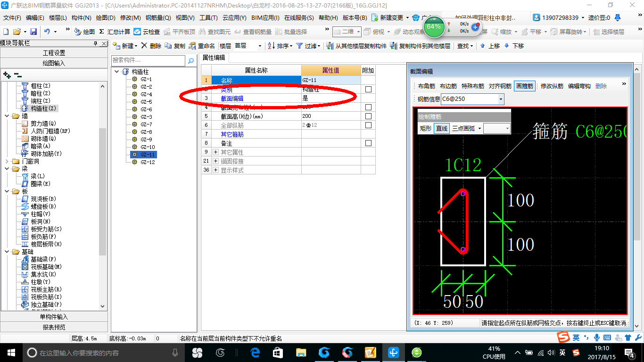
Task: Collapse the 构造柱 component tree root
Action: pos(116,72)
